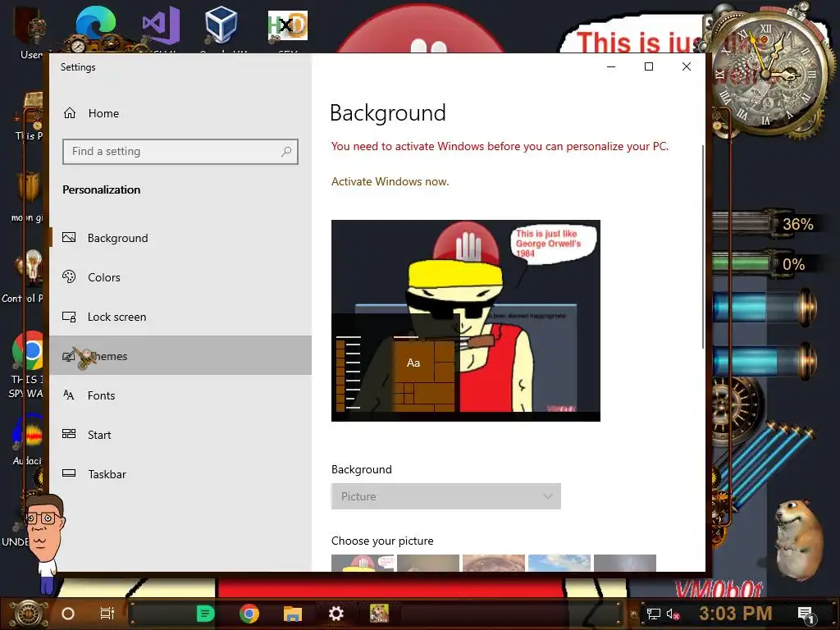Close the Settings window
Image resolution: width=840 pixels, height=630 pixels.
[x=687, y=66]
